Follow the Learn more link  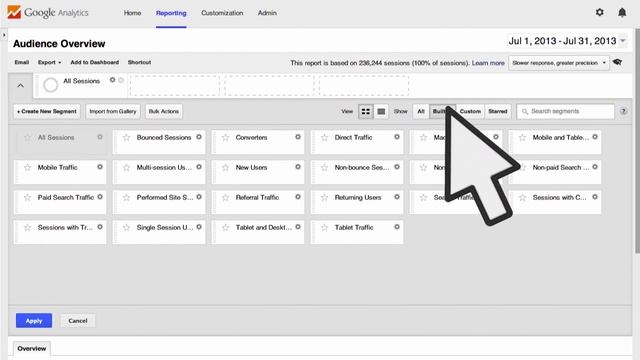(x=488, y=63)
